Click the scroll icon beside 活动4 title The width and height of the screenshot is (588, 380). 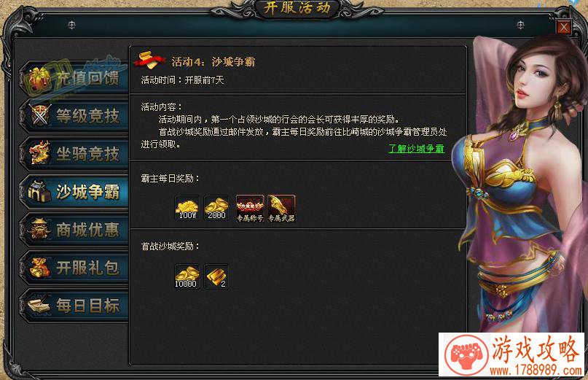tap(149, 60)
